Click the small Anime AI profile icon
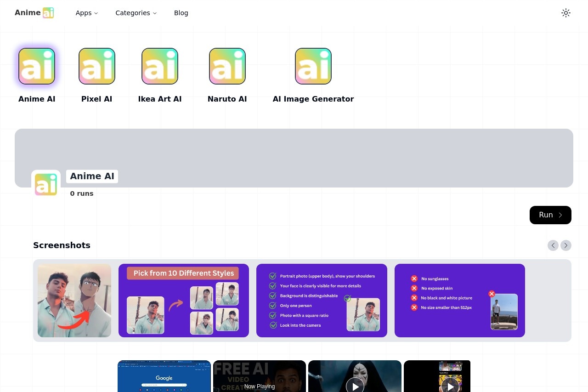588x392 pixels. (x=46, y=185)
